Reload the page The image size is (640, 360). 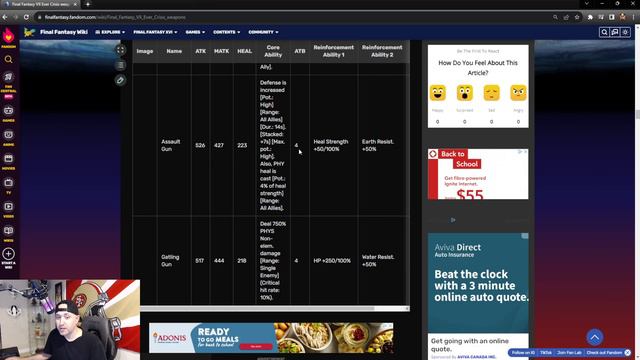[x=26, y=17]
